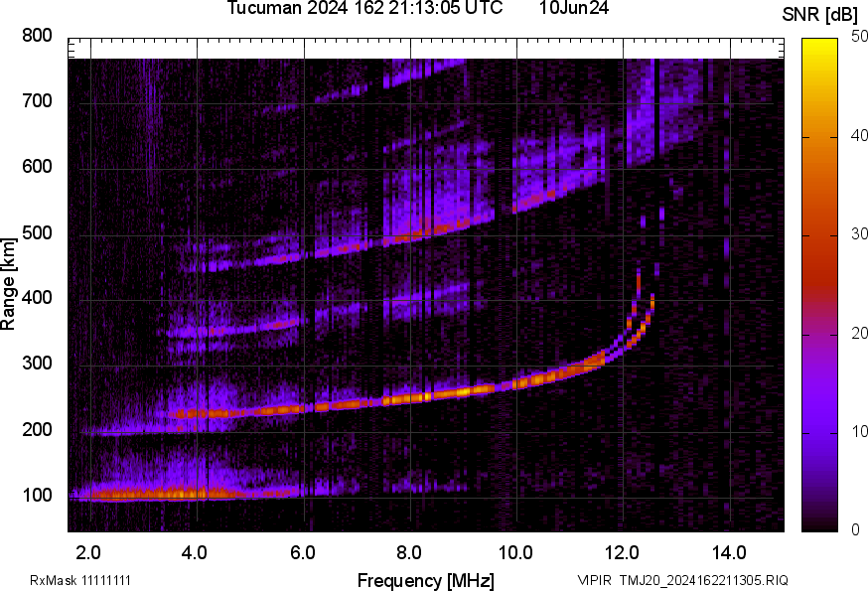Screen dimensions: 868x591
Task: Click the date label '10Jun24'
Action: click(573, 8)
